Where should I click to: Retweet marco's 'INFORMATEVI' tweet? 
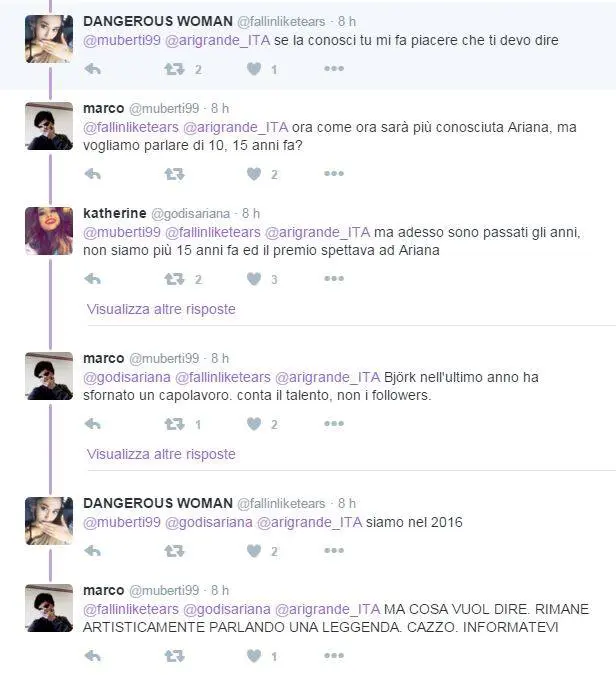(174, 656)
